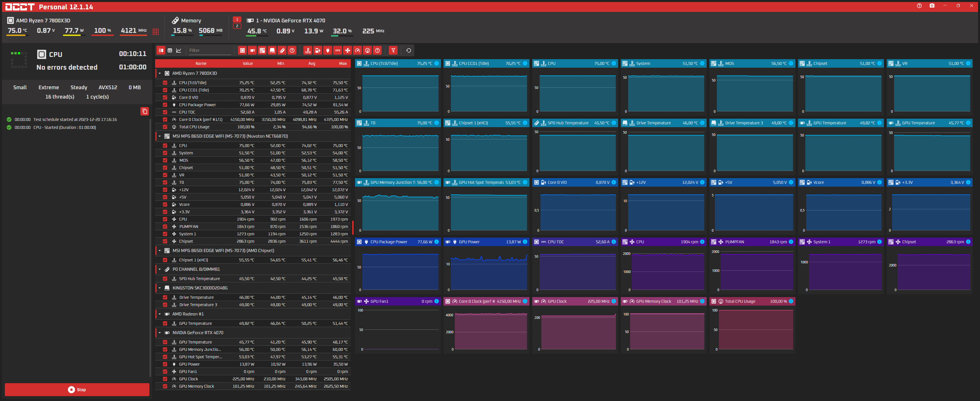Collapse the KINGSTON SKC3000D2048G group
Screen dimensions: 980x401
pos(159,288)
